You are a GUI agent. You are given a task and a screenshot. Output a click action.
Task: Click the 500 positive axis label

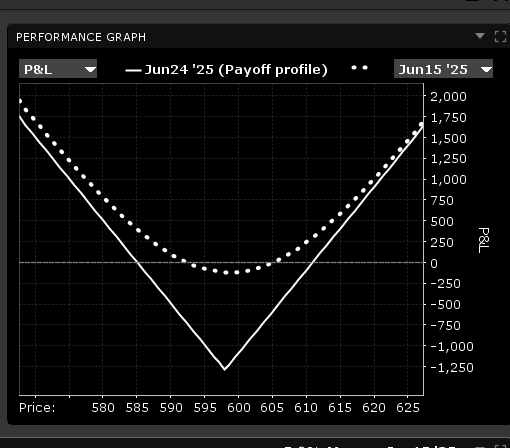click(442, 222)
